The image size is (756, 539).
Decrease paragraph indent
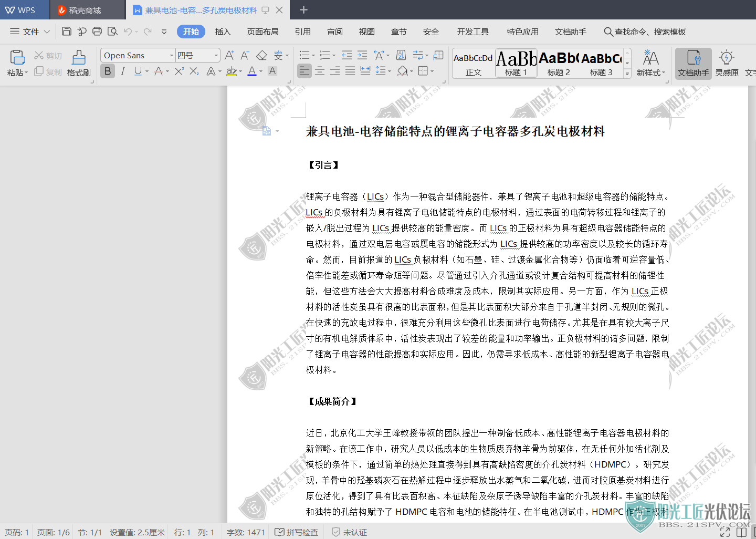coord(347,55)
